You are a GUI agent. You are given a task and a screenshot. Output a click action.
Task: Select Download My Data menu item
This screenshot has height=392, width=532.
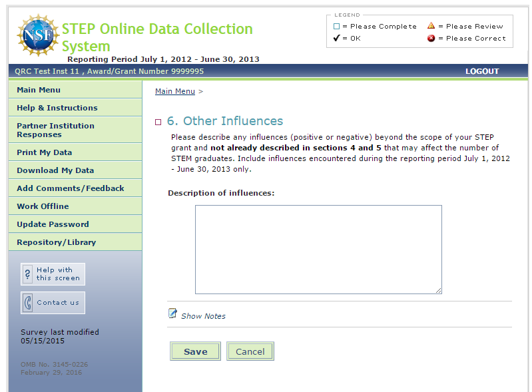(75, 170)
